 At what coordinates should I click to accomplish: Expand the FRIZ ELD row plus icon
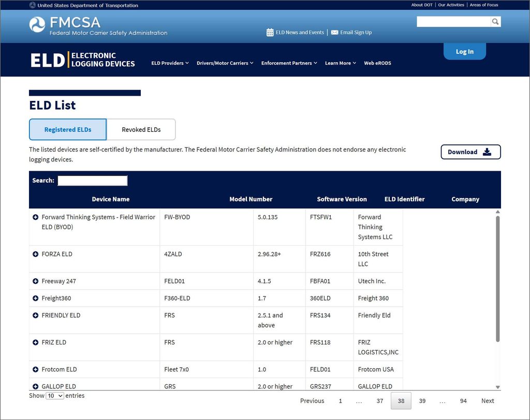coord(35,342)
